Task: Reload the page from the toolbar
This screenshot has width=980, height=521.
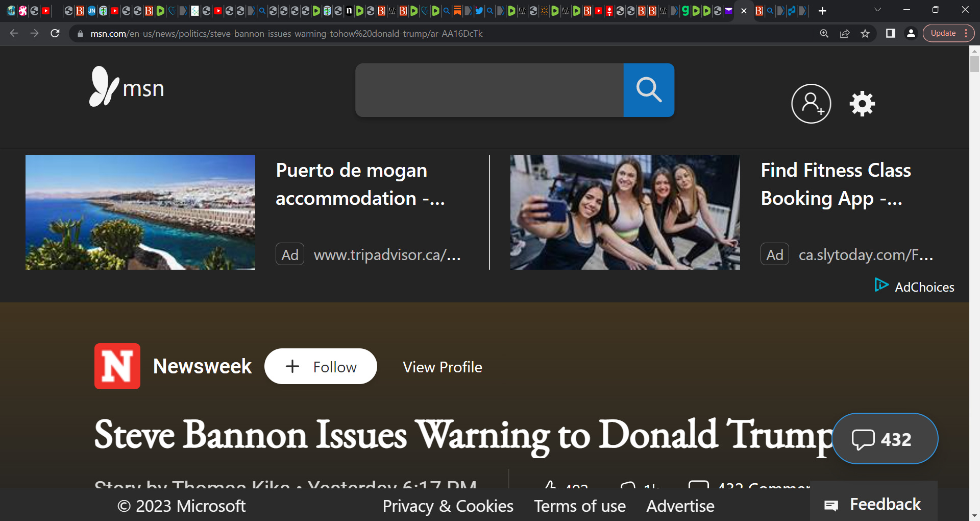Action: tap(55, 33)
